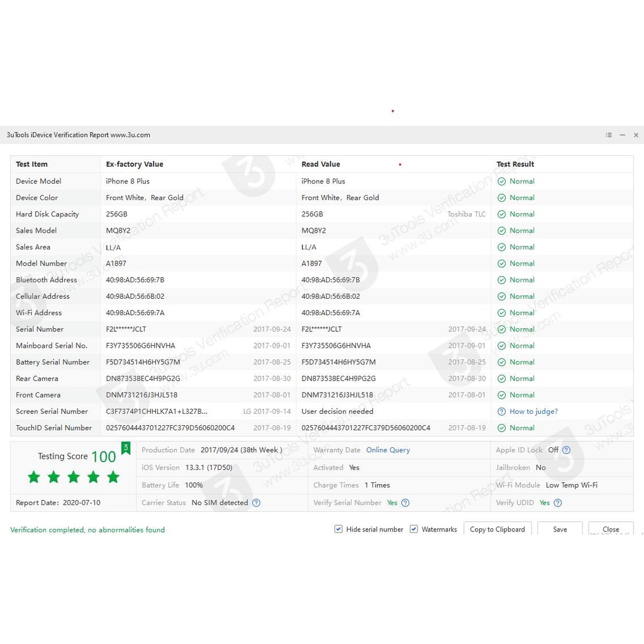Click the window title 3uTools iDevice Verification Report

78,135
